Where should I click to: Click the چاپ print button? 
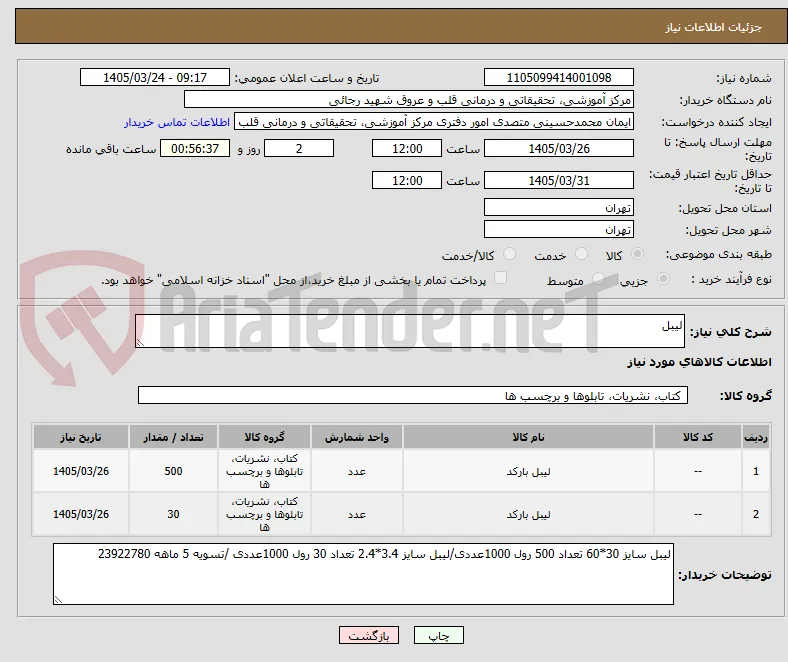point(439,635)
